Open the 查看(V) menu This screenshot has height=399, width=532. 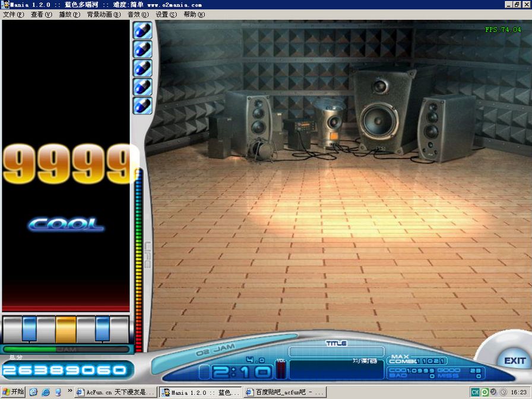point(42,15)
